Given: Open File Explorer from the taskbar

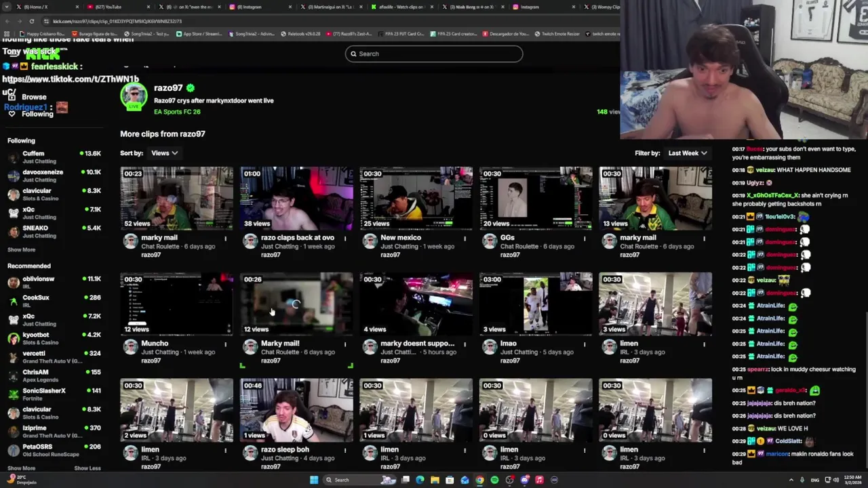Looking at the screenshot, I should (435, 480).
